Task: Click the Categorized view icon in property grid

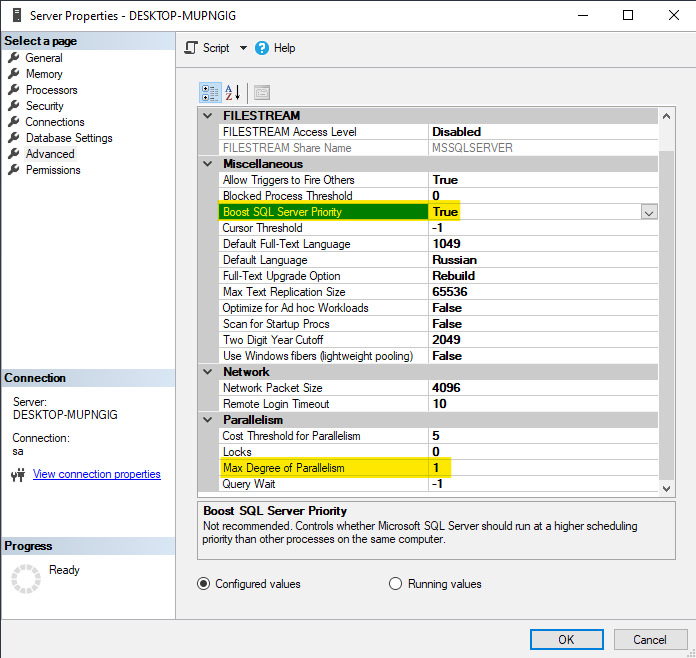Action: [x=210, y=92]
